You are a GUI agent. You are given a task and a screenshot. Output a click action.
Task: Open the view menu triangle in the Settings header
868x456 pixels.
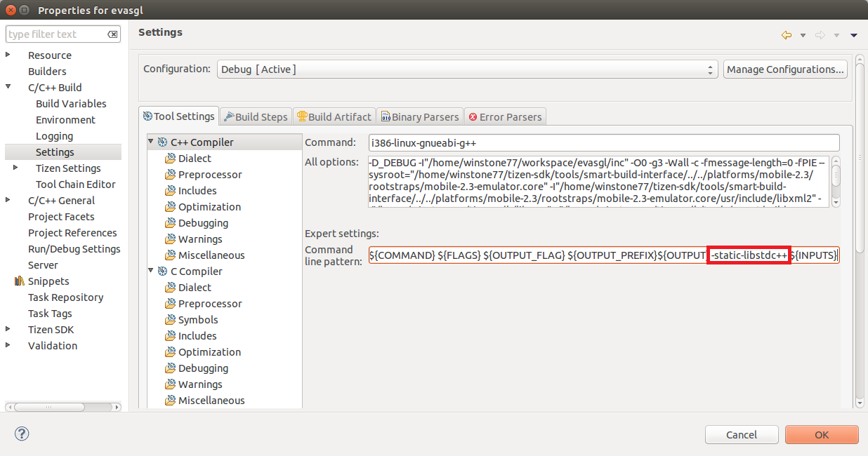pos(854,35)
